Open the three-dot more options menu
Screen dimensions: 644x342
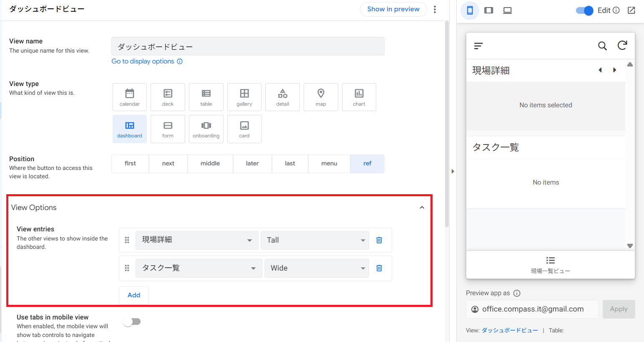pos(435,9)
